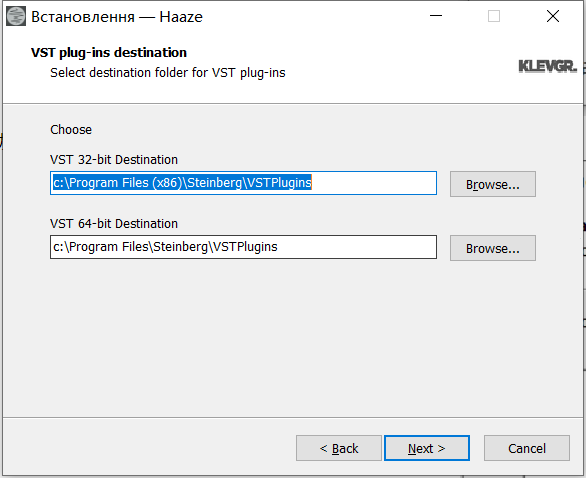
Task: Browse for the VST 64-bit destination folder
Action: [x=493, y=248]
